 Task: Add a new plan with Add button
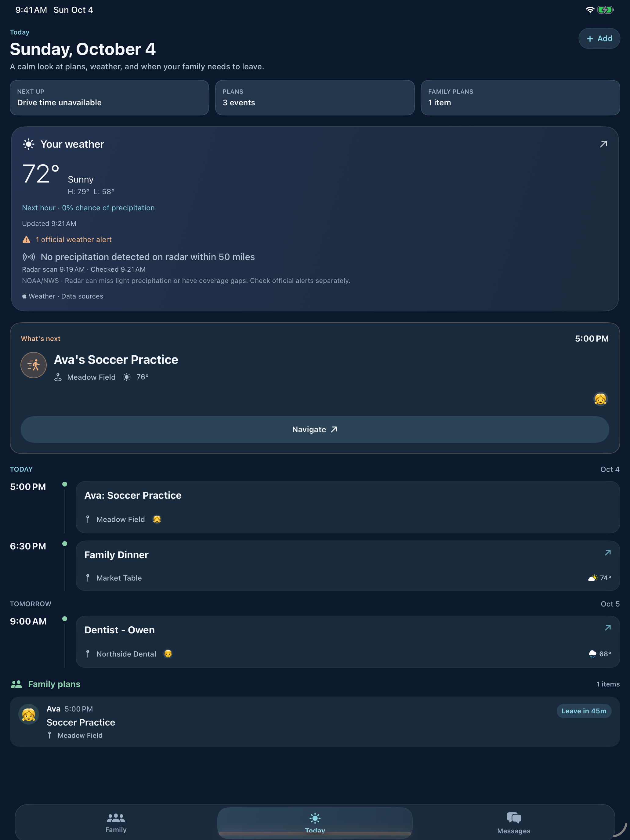coord(599,38)
